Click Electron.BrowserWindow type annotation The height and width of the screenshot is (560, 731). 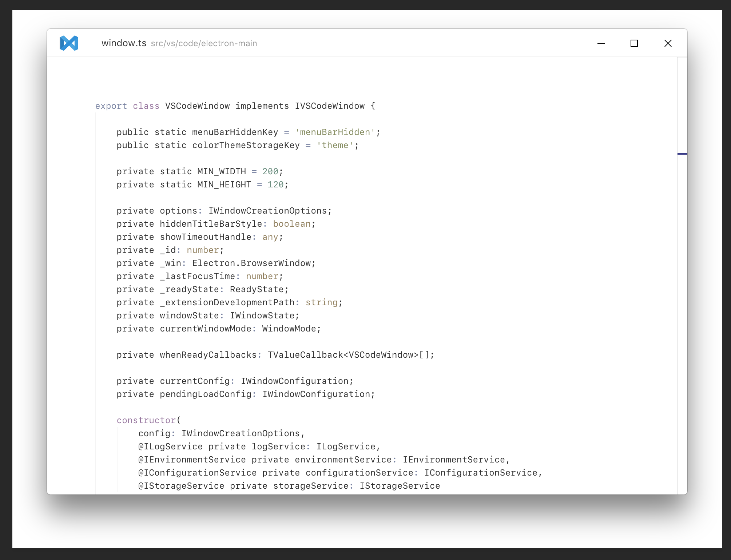pos(251,263)
